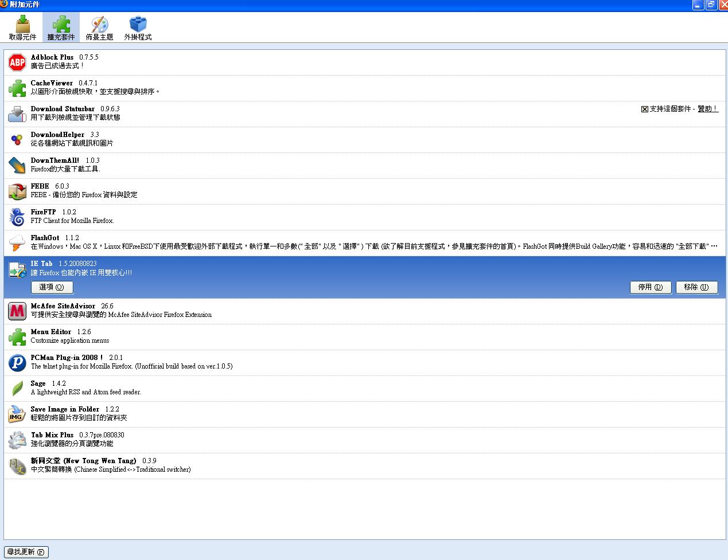728x560 pixels.
Task: Select the Tab Mix Plus 0.3.7pre entry
Action: [365, 440]
